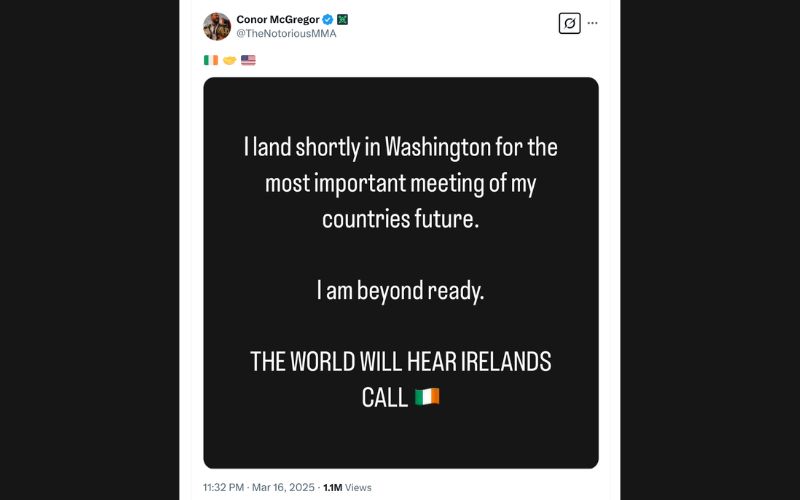This screenshot has height=500, width=800.
Task: Click the Mar 16, 2025 post date
Action: click(284, 487)
